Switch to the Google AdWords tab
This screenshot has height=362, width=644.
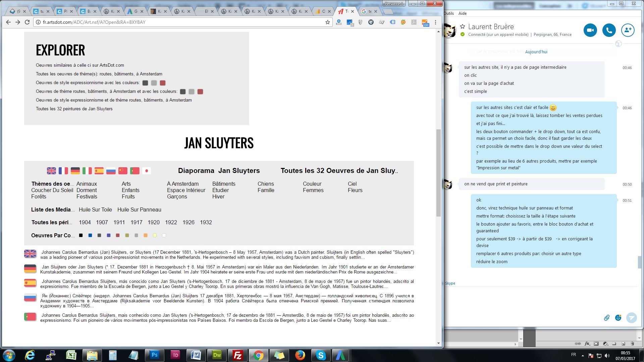click(x=135, y=11)
